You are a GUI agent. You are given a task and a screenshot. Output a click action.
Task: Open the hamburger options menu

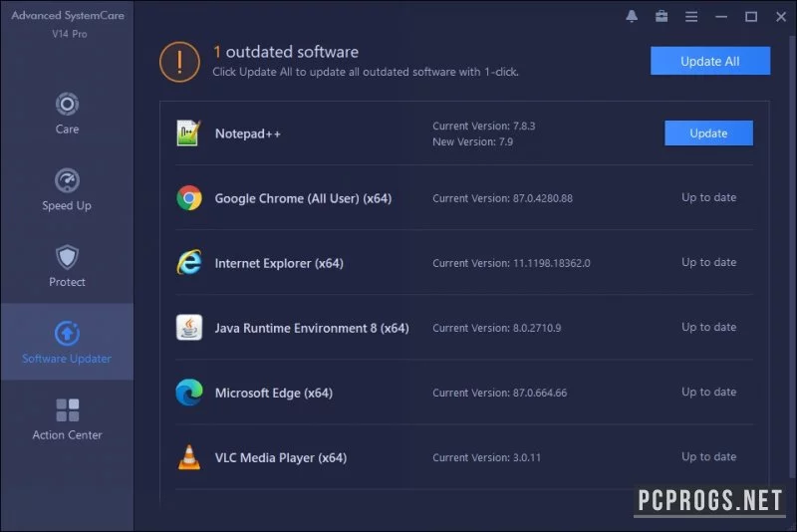click(x=691, y=17)
